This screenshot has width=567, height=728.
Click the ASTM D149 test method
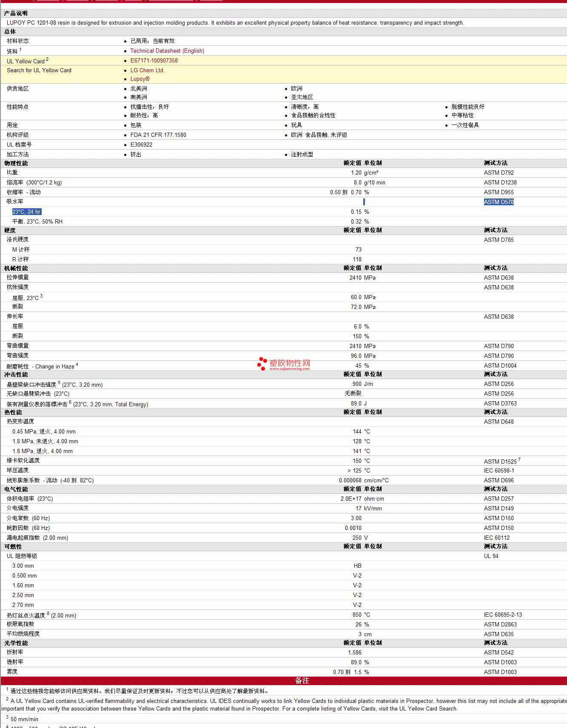499,508
